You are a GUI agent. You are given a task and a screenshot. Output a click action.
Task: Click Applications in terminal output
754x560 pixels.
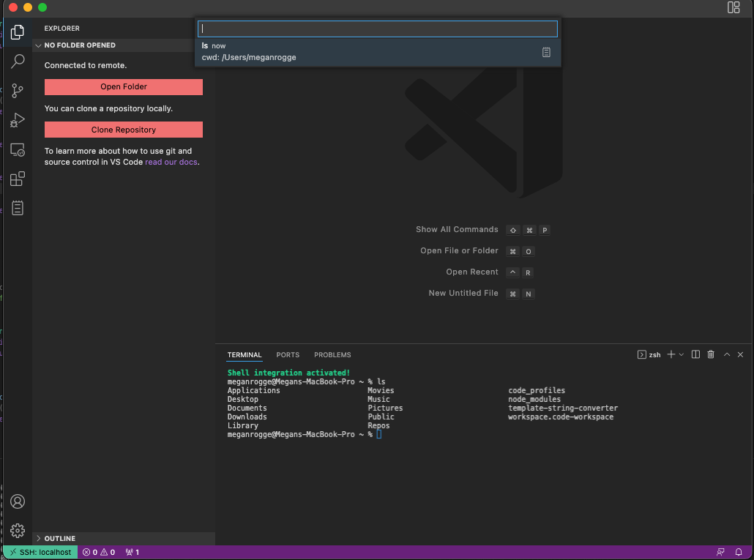pos(253,390)
